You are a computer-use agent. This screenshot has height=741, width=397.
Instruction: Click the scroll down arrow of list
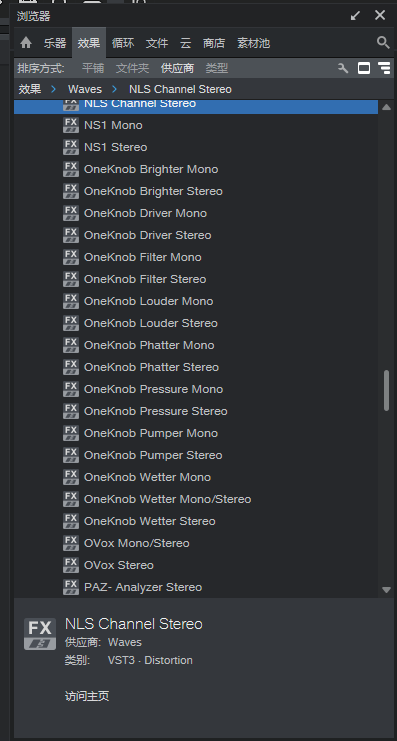[x=386, y=590]
